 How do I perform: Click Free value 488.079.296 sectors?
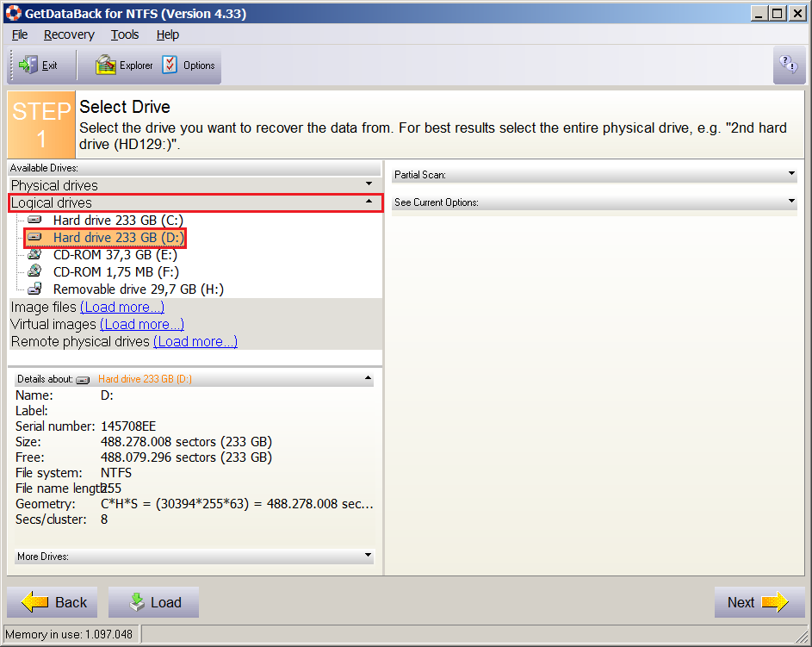(186, 457)
